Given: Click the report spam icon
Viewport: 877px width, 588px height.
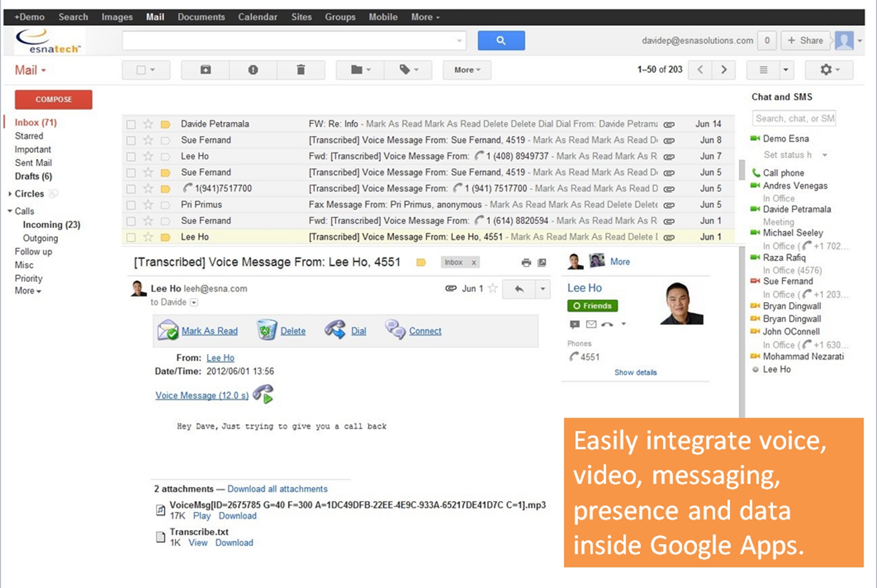Looking at the screenshot, I should [253, 70].
